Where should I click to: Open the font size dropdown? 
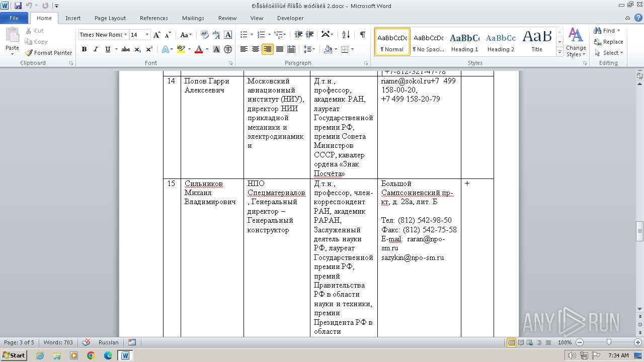[147, 35]
